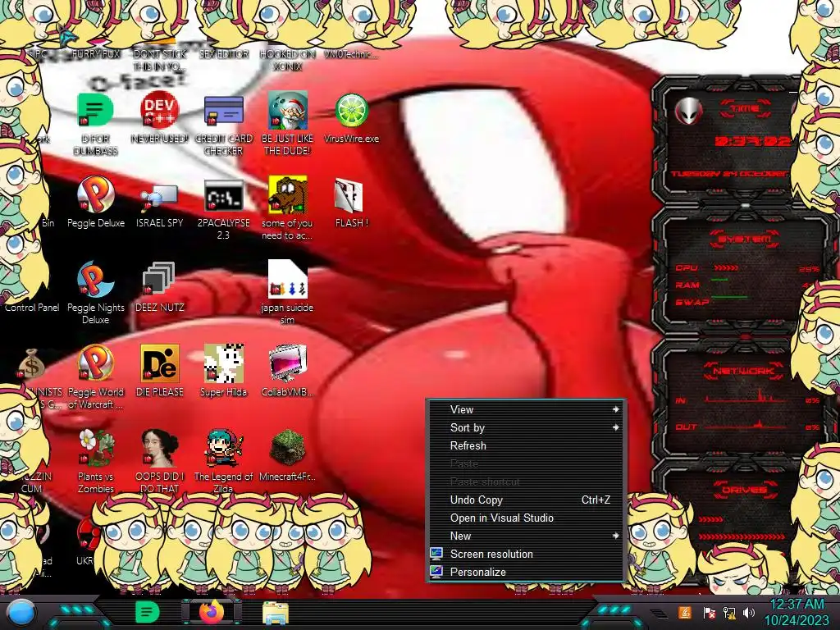Screen dimensions: 840x630
Task: Click the DRIVES gadget header
Action: coord(745,489)
